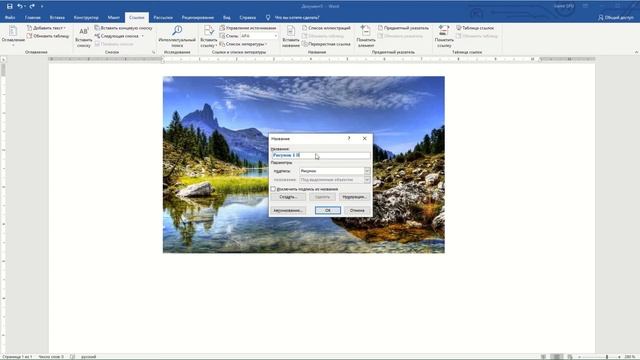Click the Создать... button in the dialog

coord(288,197)
